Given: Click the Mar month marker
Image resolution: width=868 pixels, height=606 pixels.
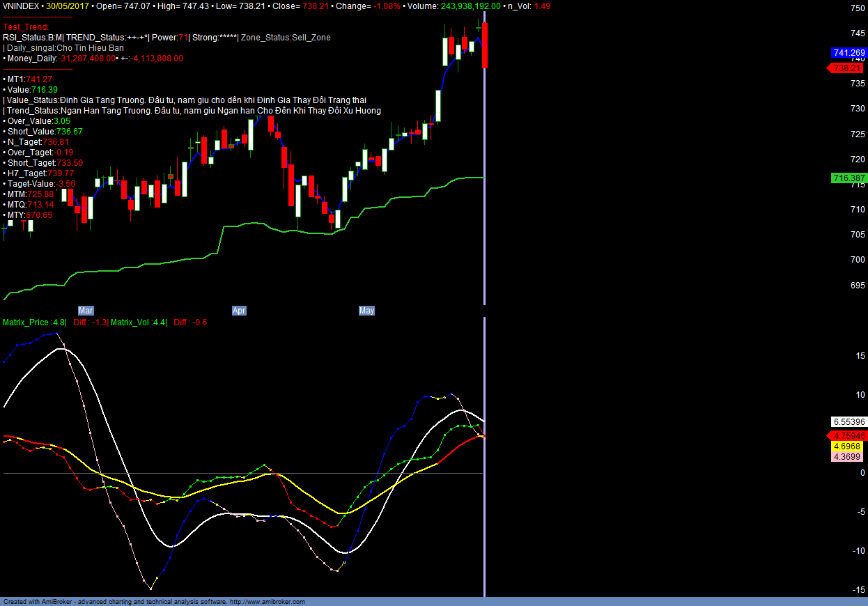Looking at the screenshot, I should coord(86,311).
